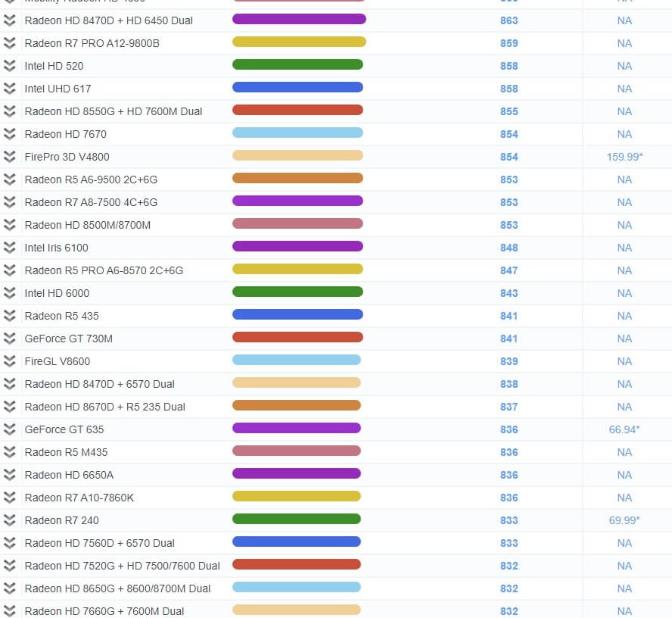This screenshot has width=672, height=618.
Task: Open the Radeon HD 7560D + 6570 Dual link
Action: tap(99, 543)
